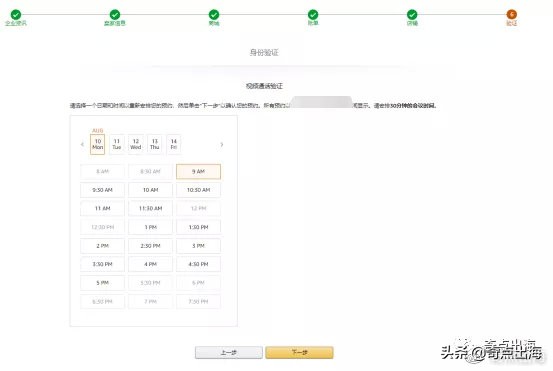Select the 10 AM time slot
This screenshot has height=371, width=553.
(x=151, y=190)
